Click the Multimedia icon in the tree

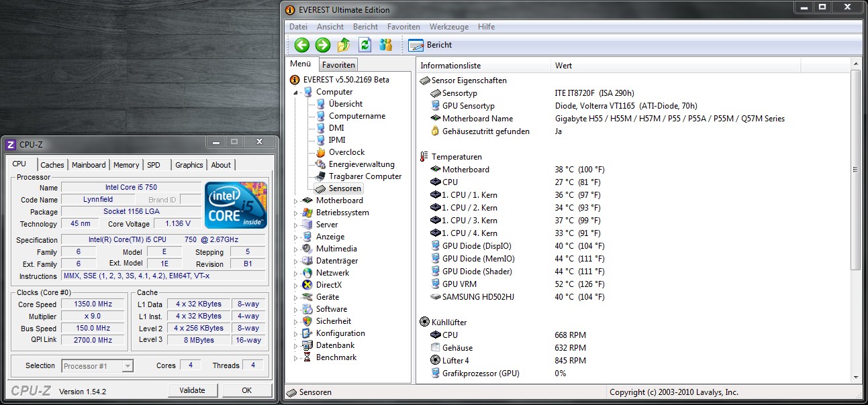pyautogui.click(x=307, y=249)
